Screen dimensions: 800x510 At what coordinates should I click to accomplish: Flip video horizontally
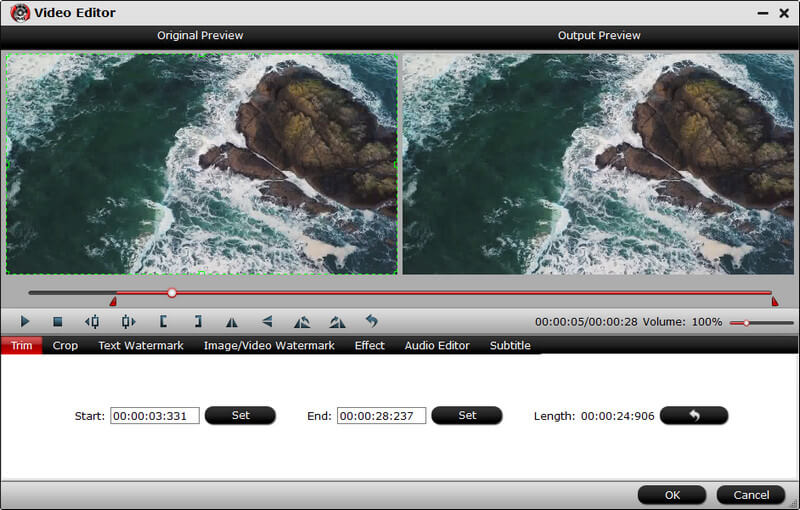tap(232, 322)
